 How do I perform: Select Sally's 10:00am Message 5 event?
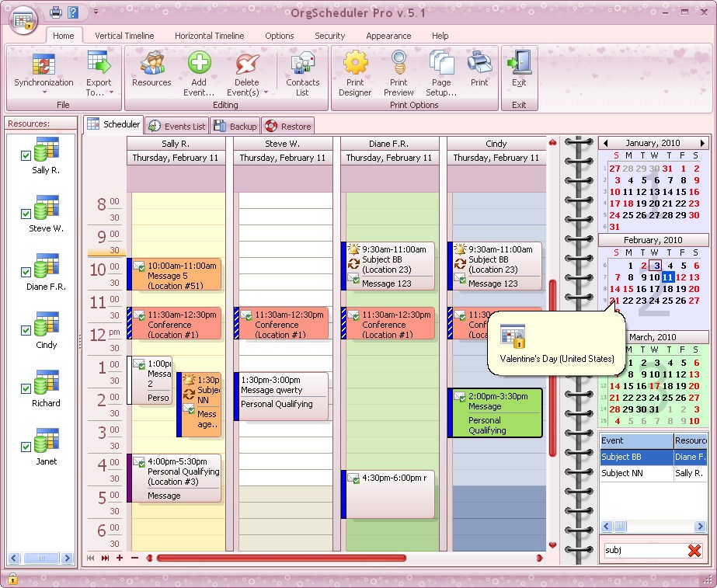coord(174,274)
